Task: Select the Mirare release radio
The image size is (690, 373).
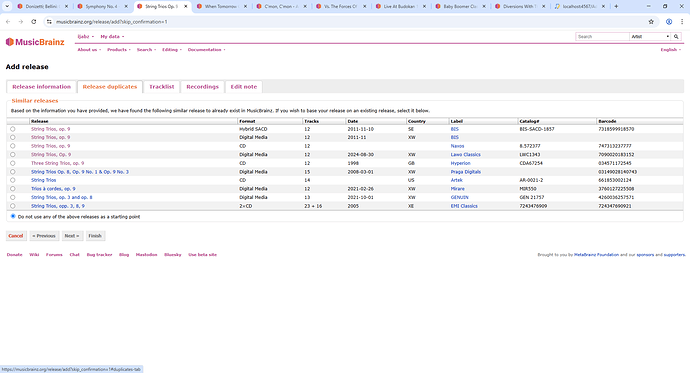Action: coord(13,189)
